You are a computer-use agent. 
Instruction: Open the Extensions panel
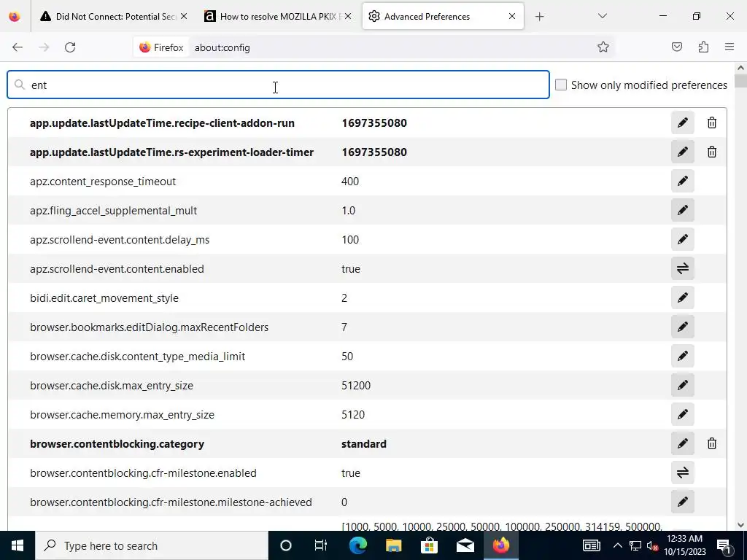703,47
